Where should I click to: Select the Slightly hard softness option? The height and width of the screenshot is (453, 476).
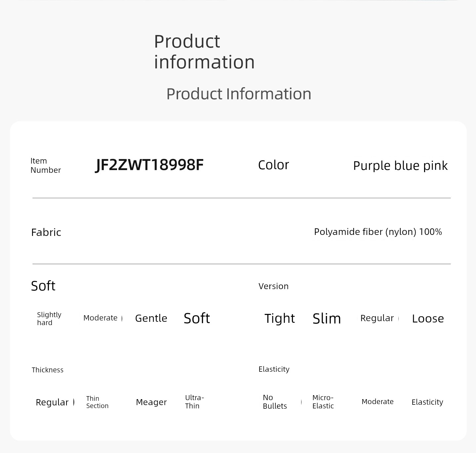tap(49, 319)
